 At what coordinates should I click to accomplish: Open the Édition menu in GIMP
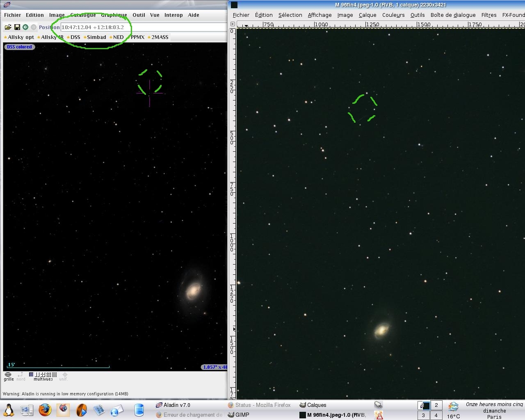pos(264,15)
